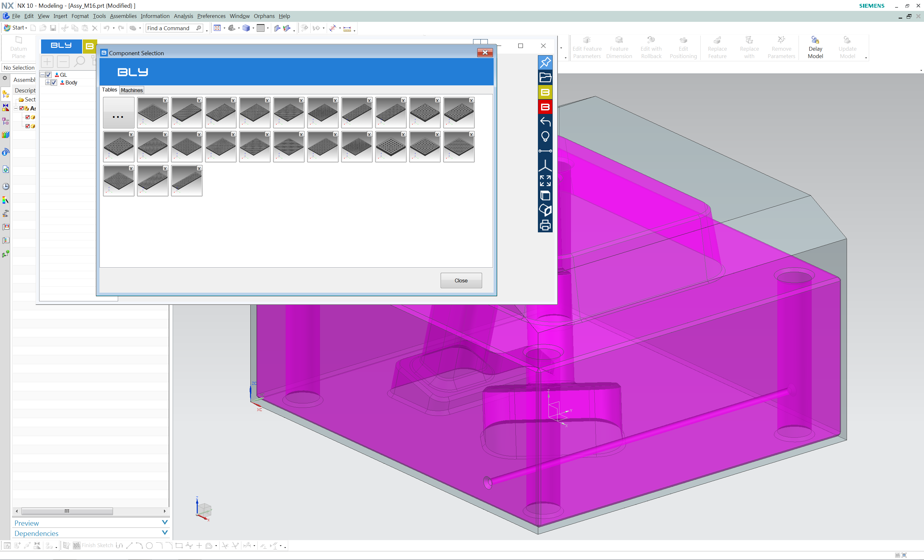Screen dimensions: 924x560
Task: Click the navigator scrollbar right arrow
Action: pos(165,511)
